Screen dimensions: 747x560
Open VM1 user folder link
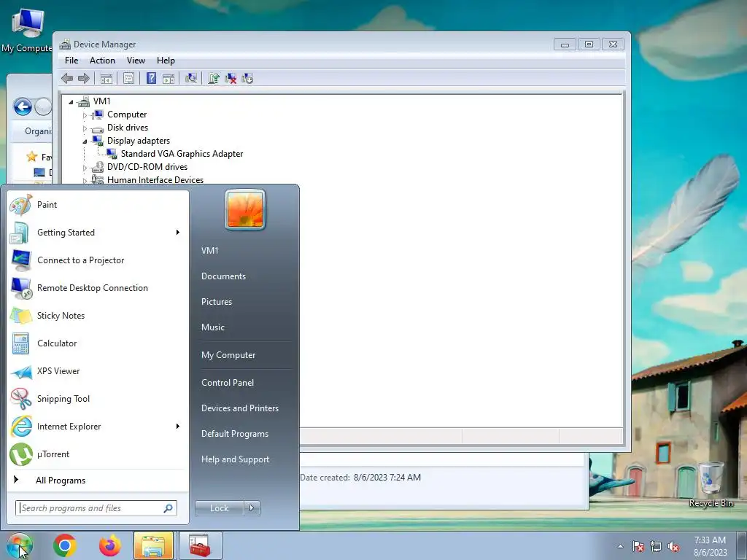click(x=209, y=251)
